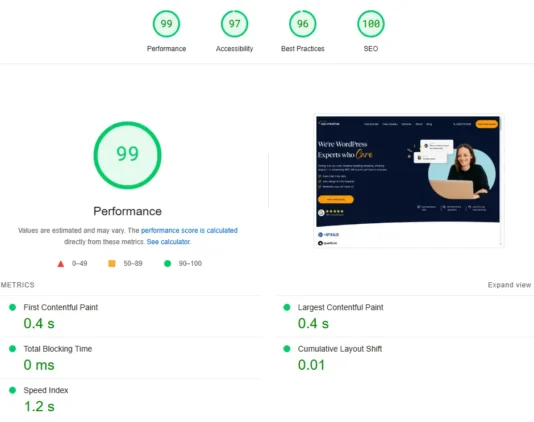
Task: Toggle Expand view for metrics
Action: (x=509, y=285)
